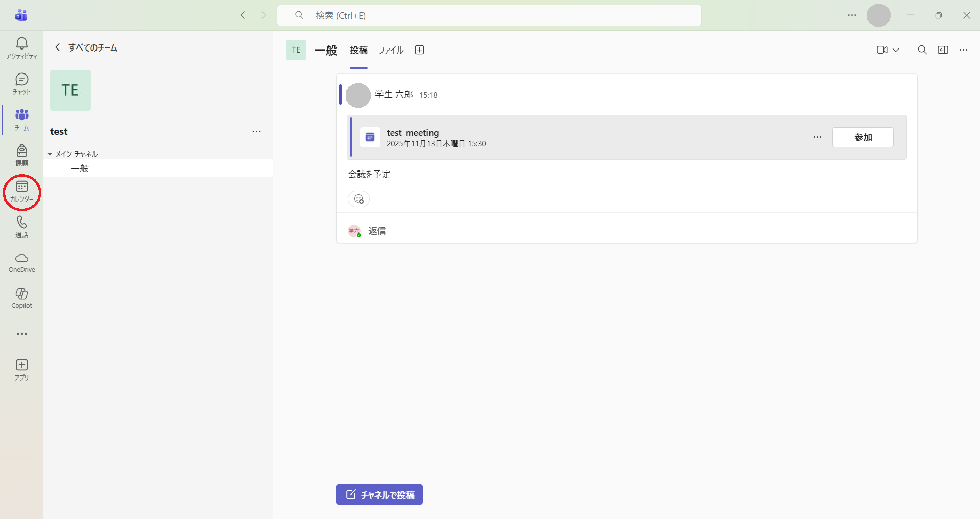Image resolution: width=980 pixels, height=519 pixels.
Task: Open the Assignments (課題) icon
Action: pos(21,155)
